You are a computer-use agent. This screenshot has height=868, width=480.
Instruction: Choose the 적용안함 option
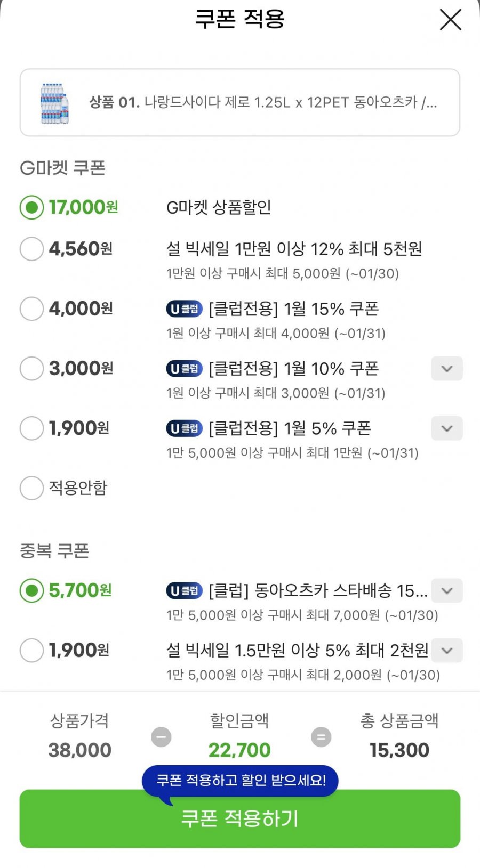[x=31, y=488]
